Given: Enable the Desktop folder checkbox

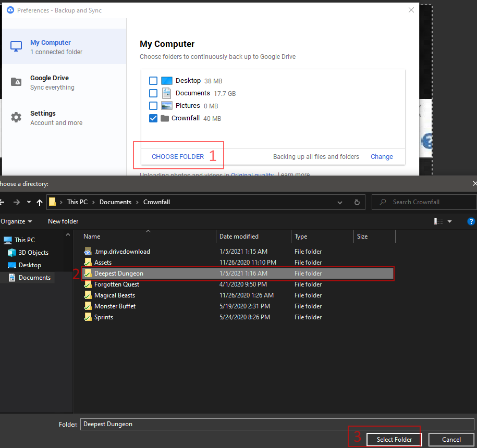Looking at the screenshot, I should point(153,81).
